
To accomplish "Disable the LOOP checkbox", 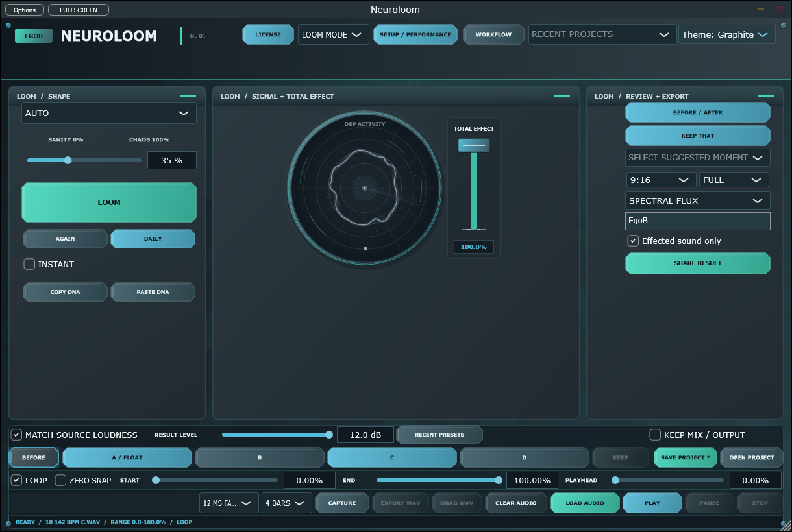I will pos(17,480).
